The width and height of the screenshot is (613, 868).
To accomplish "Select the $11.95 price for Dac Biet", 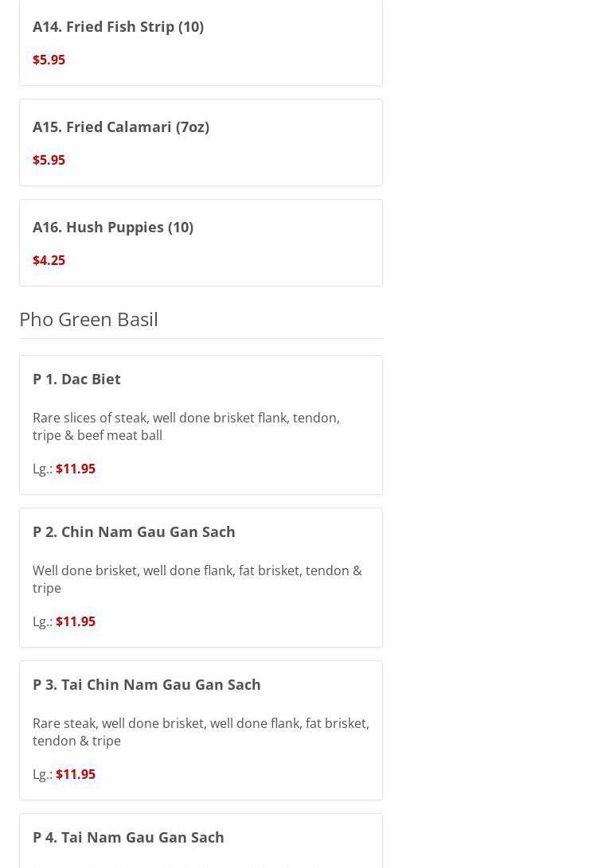I will [76, 469].
